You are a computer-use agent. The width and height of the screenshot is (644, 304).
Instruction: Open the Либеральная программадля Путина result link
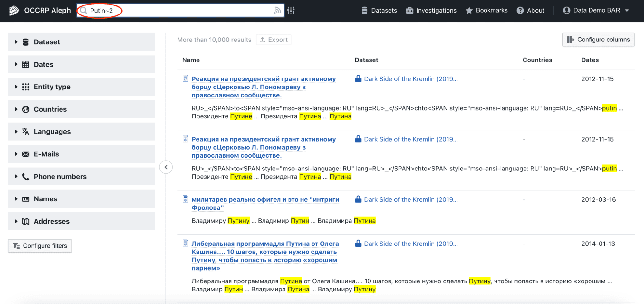[265, 256]
